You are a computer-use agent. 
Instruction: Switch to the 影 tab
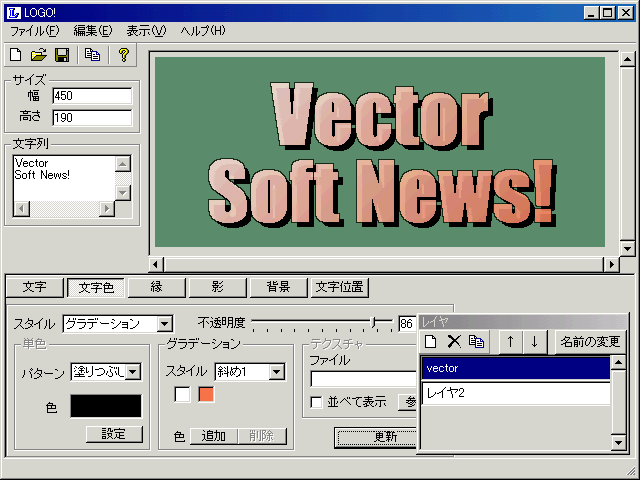click(x=218, y=287)
